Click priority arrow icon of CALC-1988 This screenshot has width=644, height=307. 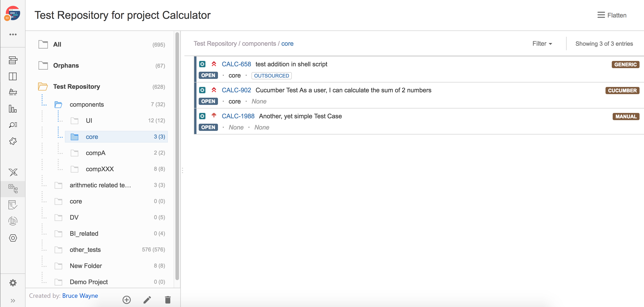214,115
